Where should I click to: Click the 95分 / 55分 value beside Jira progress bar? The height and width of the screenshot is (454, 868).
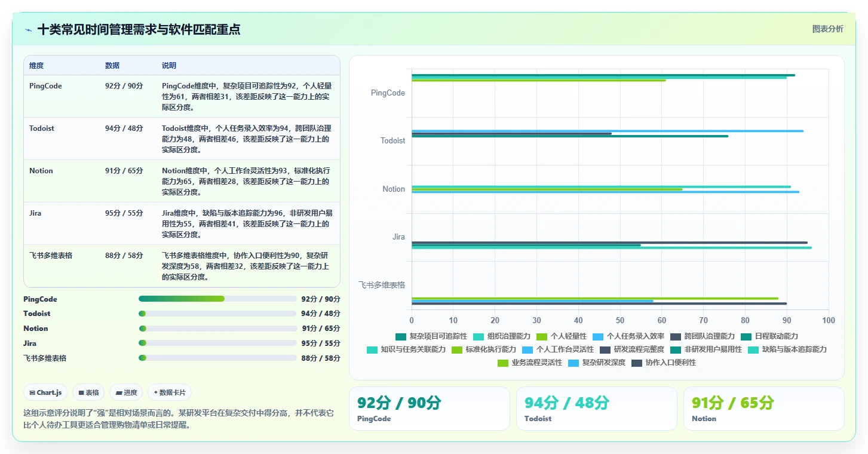tap(321, 343)
